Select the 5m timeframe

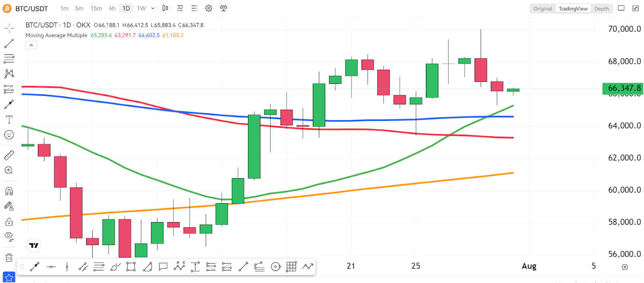(79, 8)
